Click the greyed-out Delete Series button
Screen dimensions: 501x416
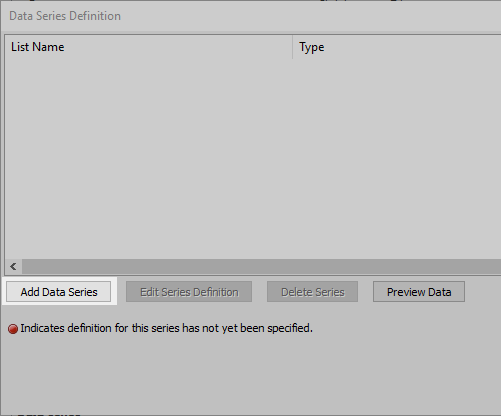click(312, 292)
